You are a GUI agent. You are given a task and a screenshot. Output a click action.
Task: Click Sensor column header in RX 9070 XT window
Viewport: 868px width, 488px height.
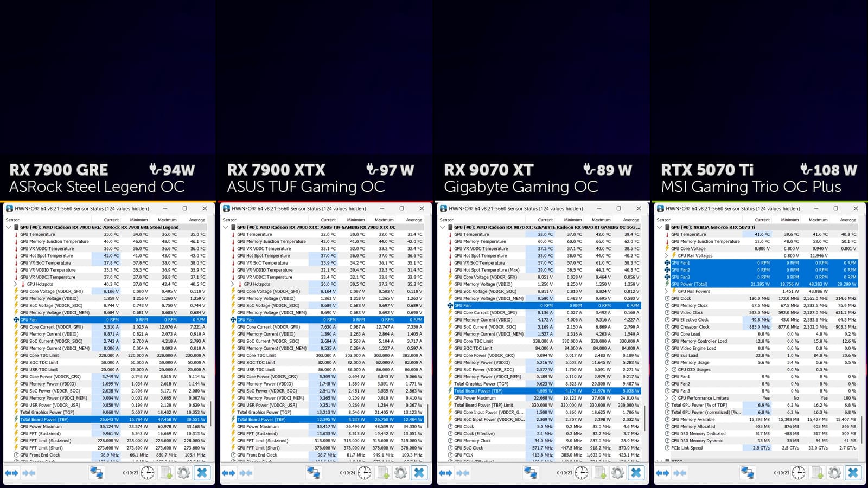pyautogui.click(x=446, y=220)
